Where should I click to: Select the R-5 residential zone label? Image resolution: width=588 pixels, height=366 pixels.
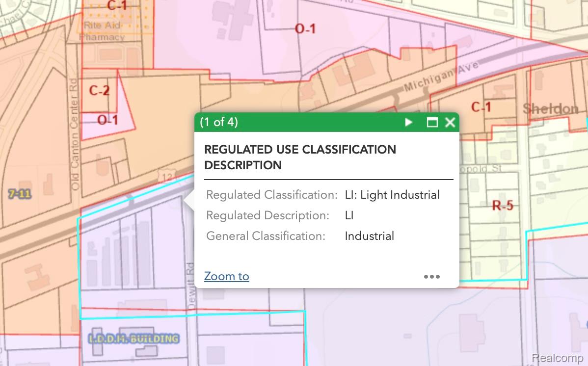[503, 206]
